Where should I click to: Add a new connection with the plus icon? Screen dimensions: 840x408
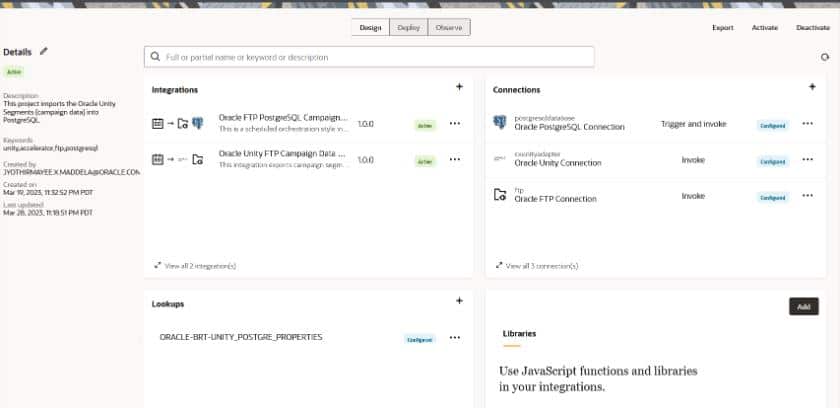click(812, 87)
